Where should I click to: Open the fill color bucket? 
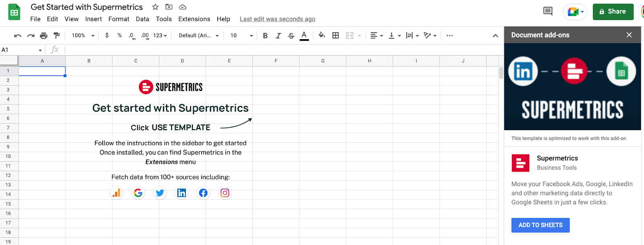click(322, 35)
